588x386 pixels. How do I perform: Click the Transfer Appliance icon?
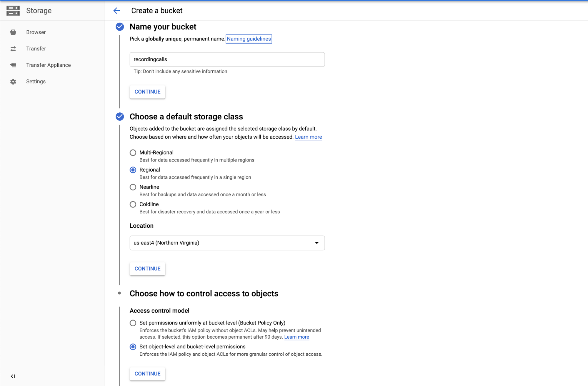click(13, 65)
